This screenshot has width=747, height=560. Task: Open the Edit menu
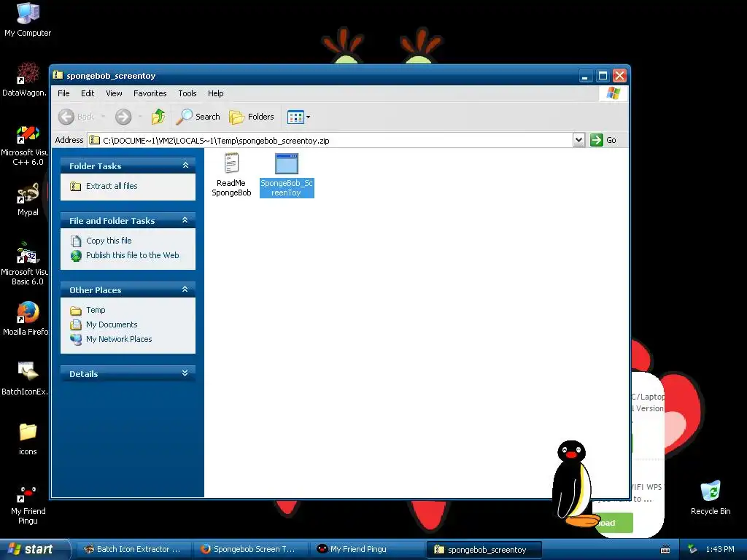click(88, 93)
